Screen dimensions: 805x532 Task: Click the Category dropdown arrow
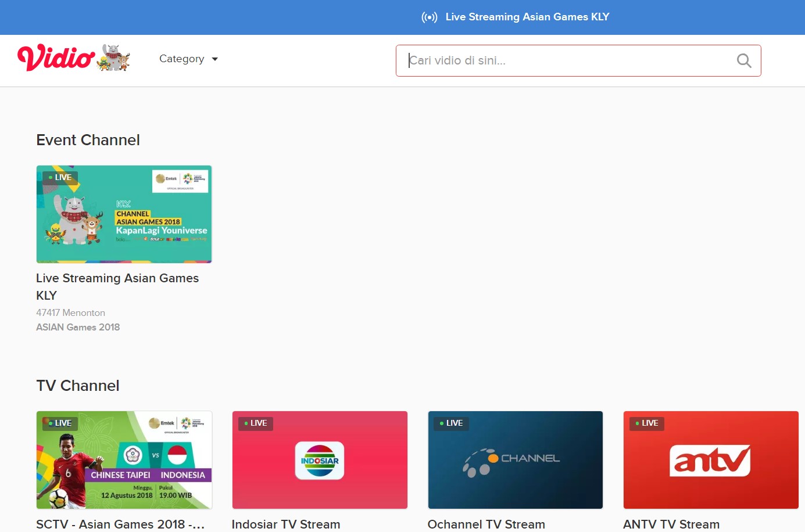click(x=214, y=59)
